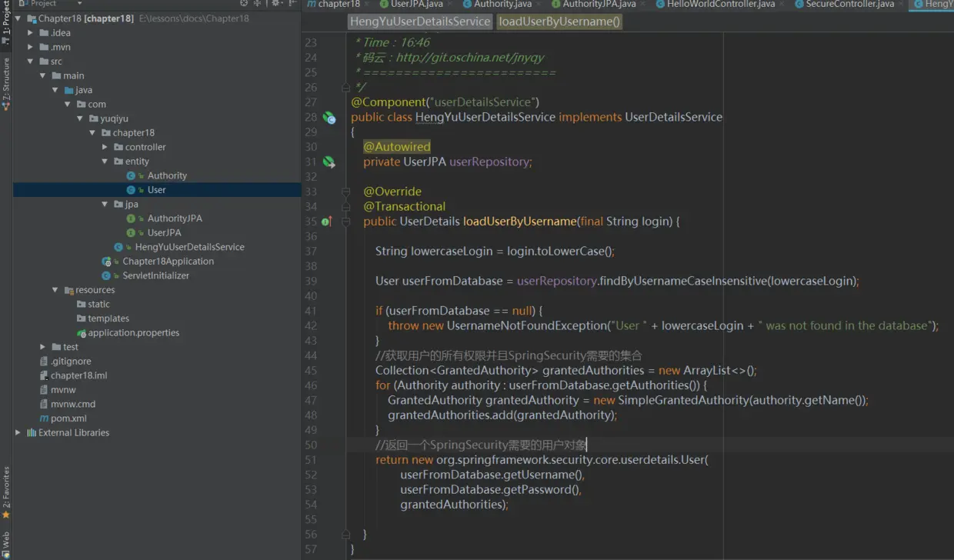954x560 pixels.
Task: Open the pom.xml Maven file
Action: [x=68, y=418]
